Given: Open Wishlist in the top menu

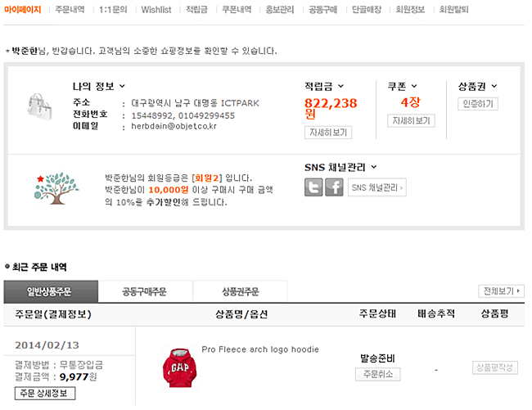Looking at the screenshot, I should [x=156, y=10].
